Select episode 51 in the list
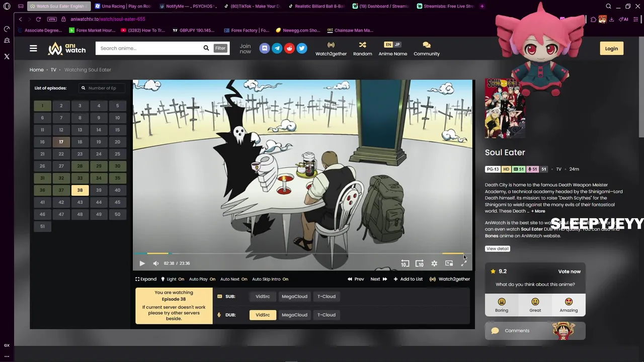This screenshot has height=362, width=644. point(42,226)
